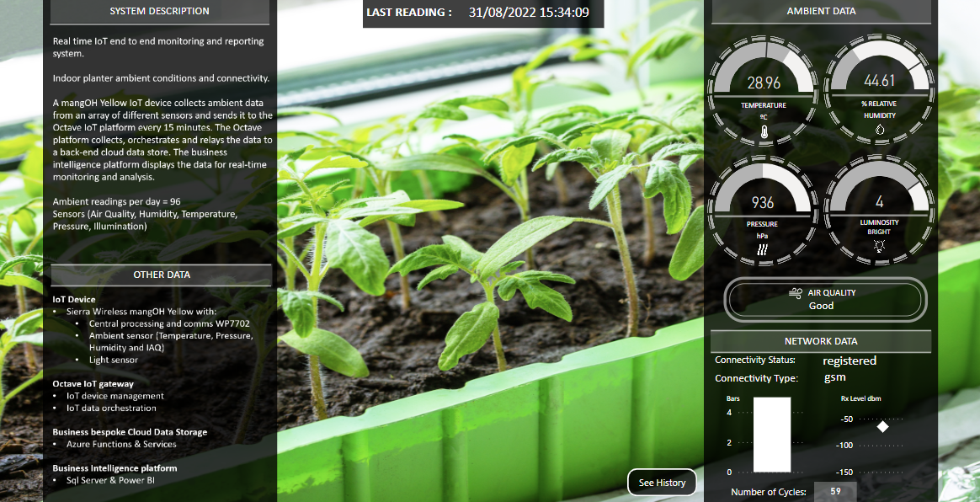Click the registered connectivity status value
The height and width of the screenshot is (502, 980).
point(850,360)
